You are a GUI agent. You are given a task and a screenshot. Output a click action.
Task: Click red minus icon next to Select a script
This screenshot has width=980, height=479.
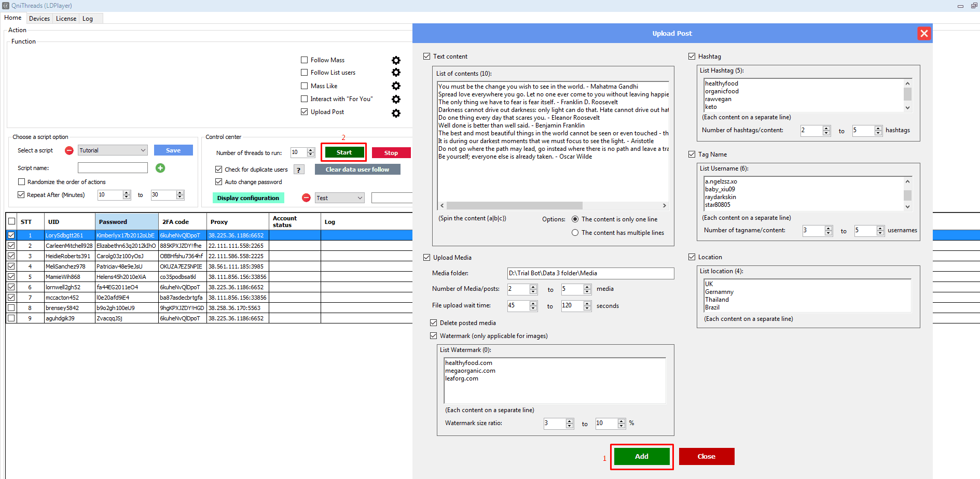(69, 150)
